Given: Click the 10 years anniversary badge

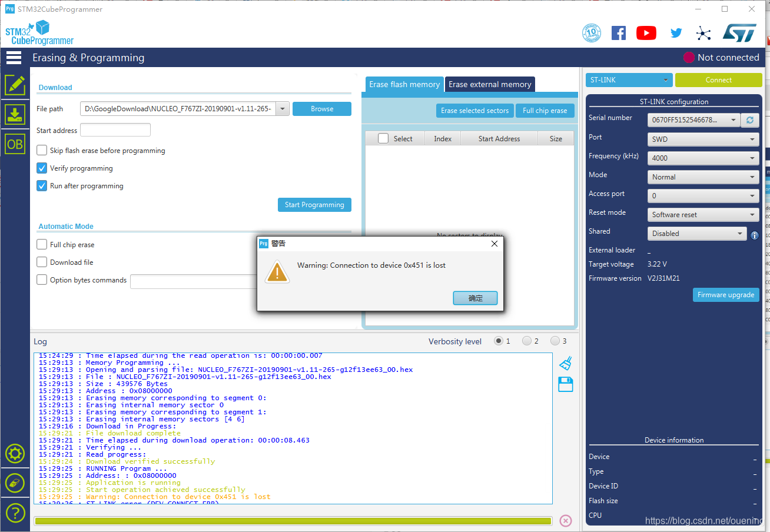Looking at the screenshot, I should coord(591,33).
